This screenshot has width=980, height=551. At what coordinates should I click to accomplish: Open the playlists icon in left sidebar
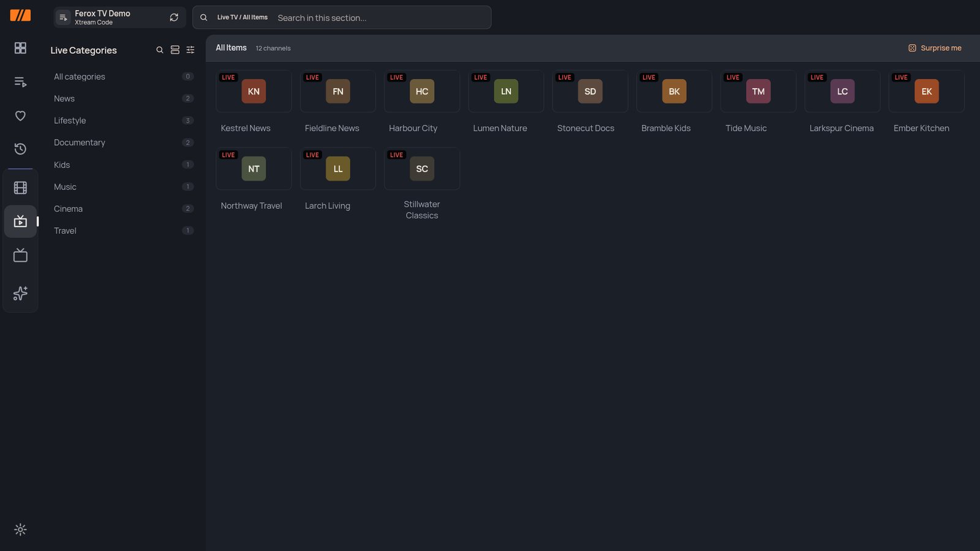tap(20, 82)
